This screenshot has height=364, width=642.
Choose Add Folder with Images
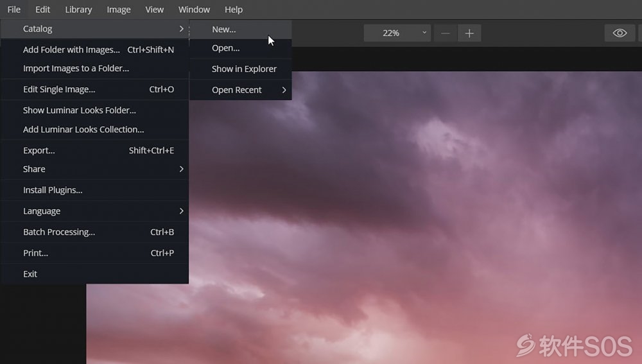[94, 49]
